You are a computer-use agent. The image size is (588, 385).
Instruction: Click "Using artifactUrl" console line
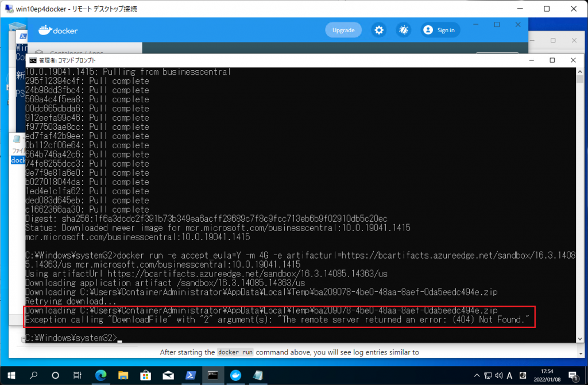tap(206, 274)
